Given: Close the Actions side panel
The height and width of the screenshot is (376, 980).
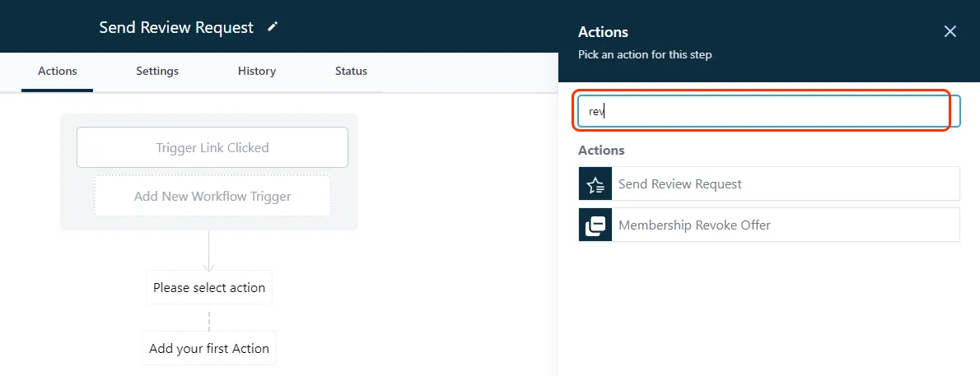Looking at the screenshot, I should coord(950,31).
